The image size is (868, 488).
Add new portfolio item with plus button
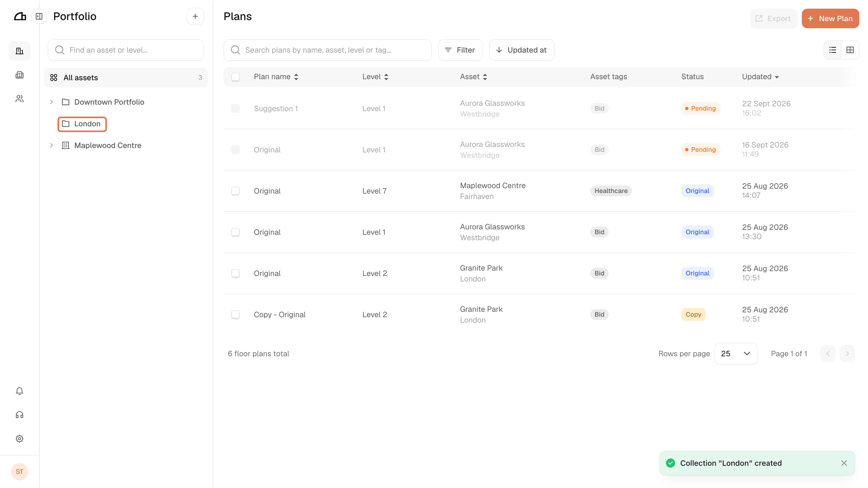click(x=195, y=16)
